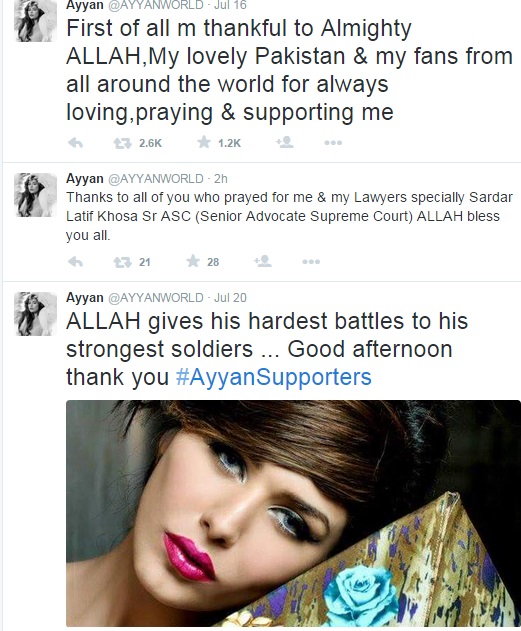Favorite the tweet with 1.2K stars
The width and height of the screenshot is (521, 631).
(204, 142)
